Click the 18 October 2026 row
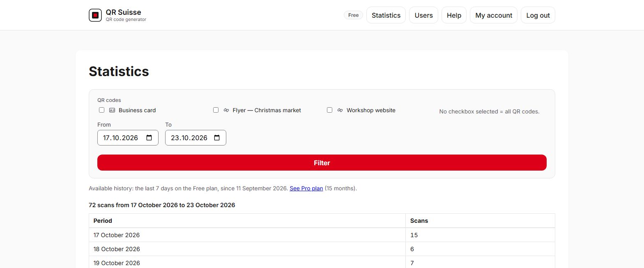This screenshot has width=644, height=268. pyautogui.click(x=322, y=249)
